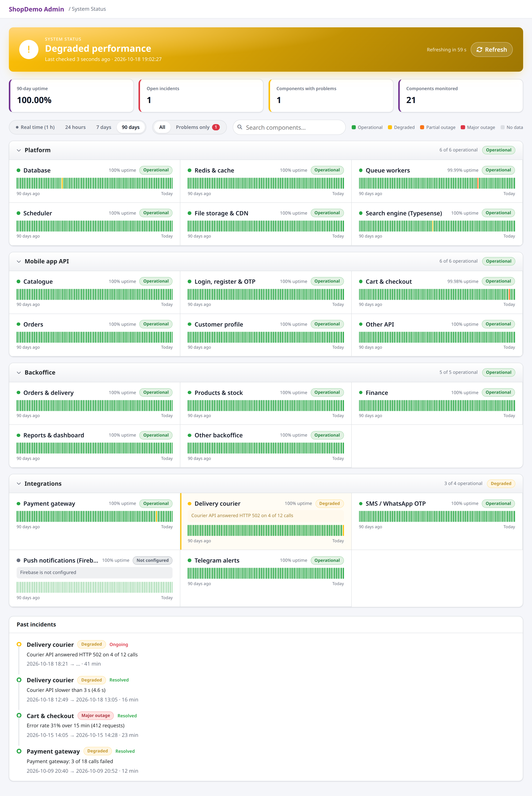Image resolution: width=532 pixels, height=796 pixels.
Task: Click Queue workers uptime history bars
Action: coord(437,183)
